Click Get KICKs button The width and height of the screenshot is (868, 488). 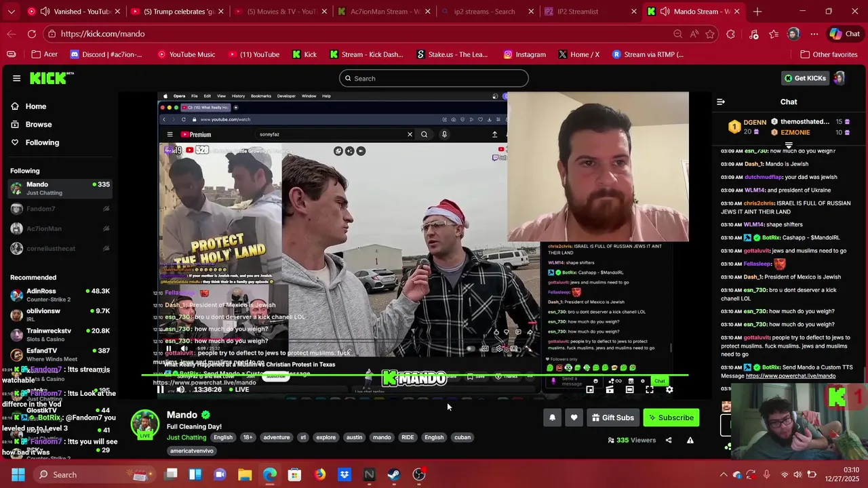[x=804, y=79]
